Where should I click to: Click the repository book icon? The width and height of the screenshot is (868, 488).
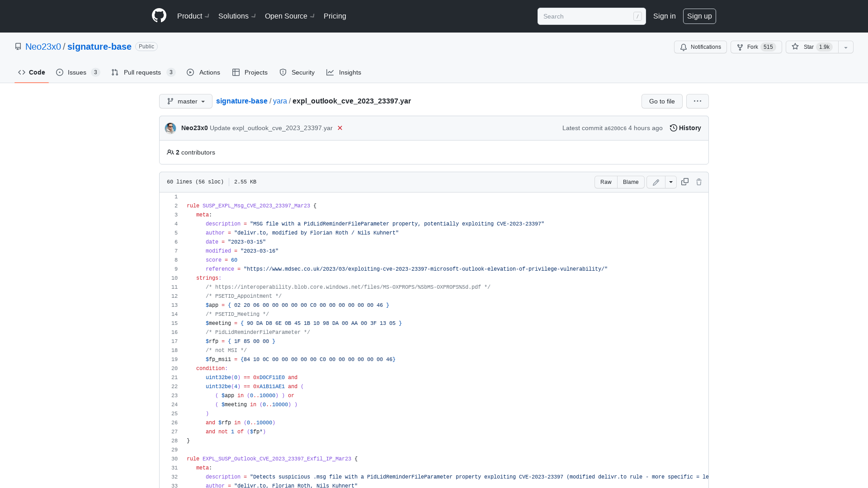tap(18, 47)
